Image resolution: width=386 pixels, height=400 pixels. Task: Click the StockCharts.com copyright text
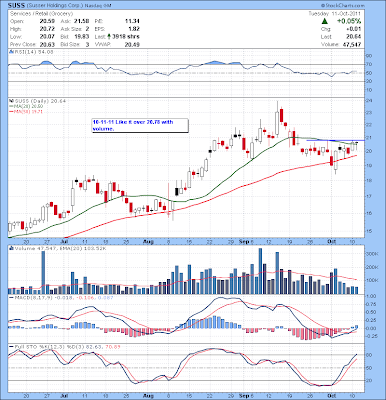tap(343, 6)
